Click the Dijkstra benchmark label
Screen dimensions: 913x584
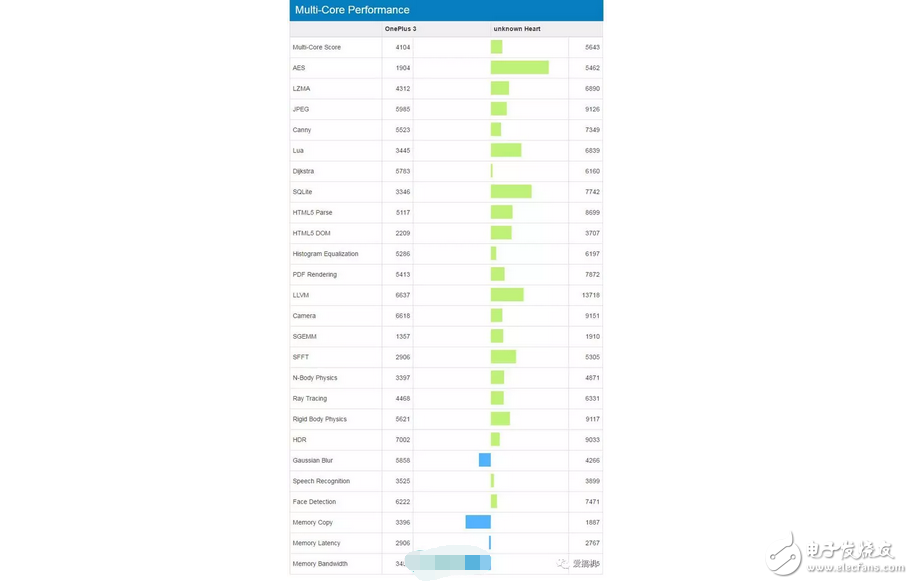tap(303, 171)
